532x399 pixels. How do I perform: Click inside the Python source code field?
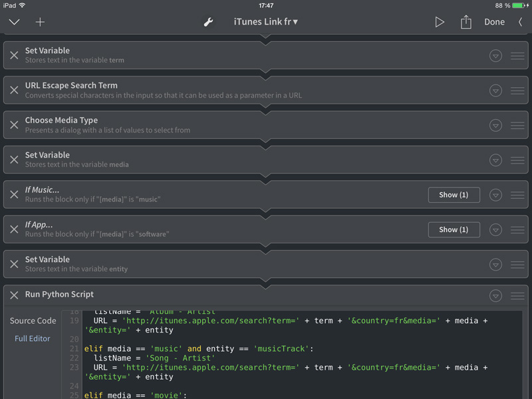pyautogui.click(x=293, y=352)
